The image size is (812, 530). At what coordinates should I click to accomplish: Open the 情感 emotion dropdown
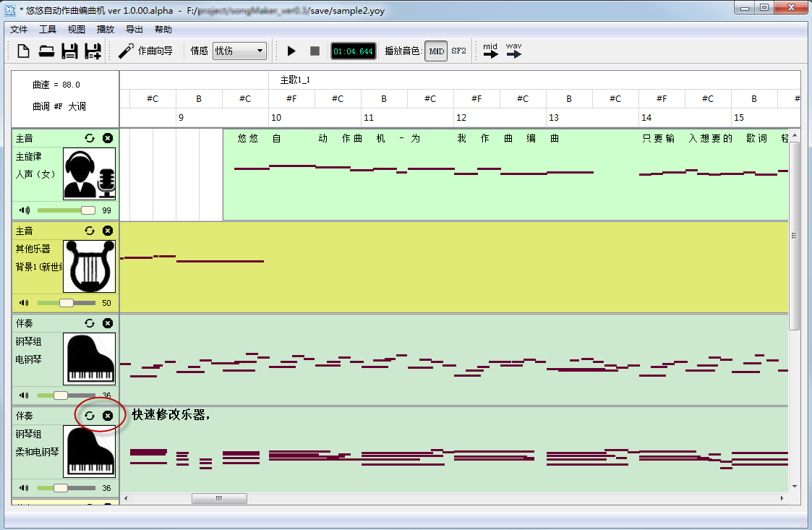[x=240, y=51]
